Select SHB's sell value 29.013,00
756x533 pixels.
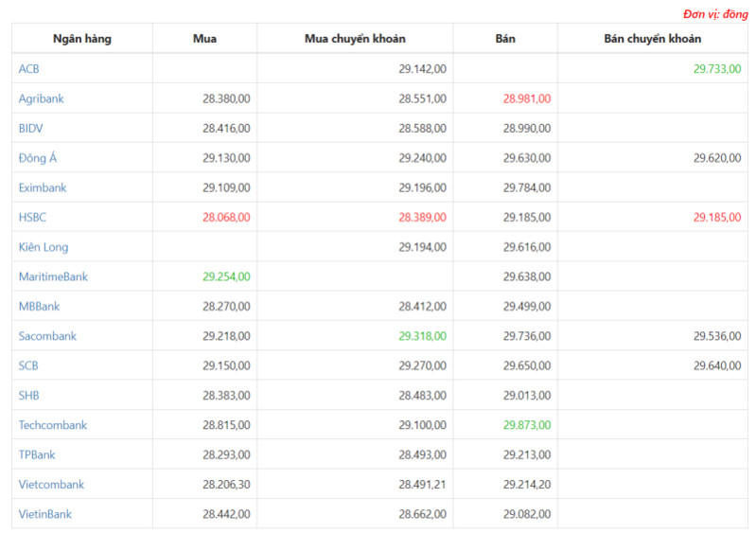527,396
